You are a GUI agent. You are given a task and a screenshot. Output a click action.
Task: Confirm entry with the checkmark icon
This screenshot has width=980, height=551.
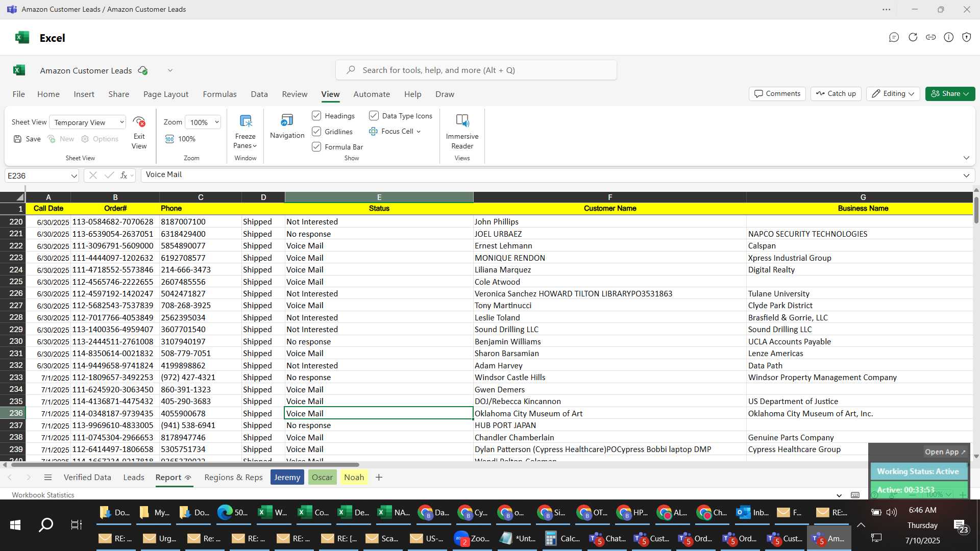(109, 176)
